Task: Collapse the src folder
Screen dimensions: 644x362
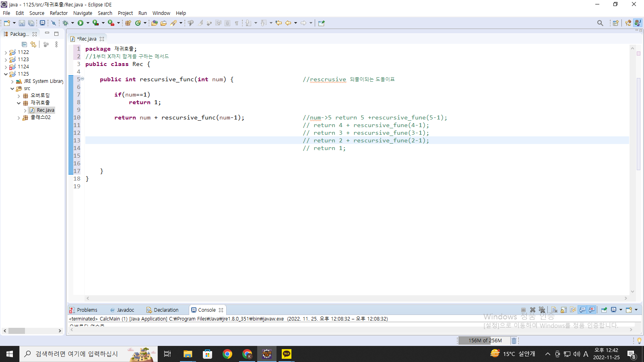Action: click(12, 88)
